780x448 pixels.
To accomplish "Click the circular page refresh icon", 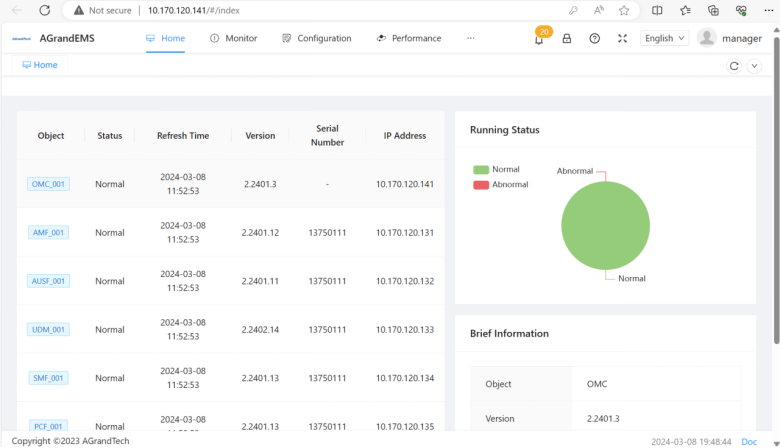I will pyautogui.click(x=734, y=66).
